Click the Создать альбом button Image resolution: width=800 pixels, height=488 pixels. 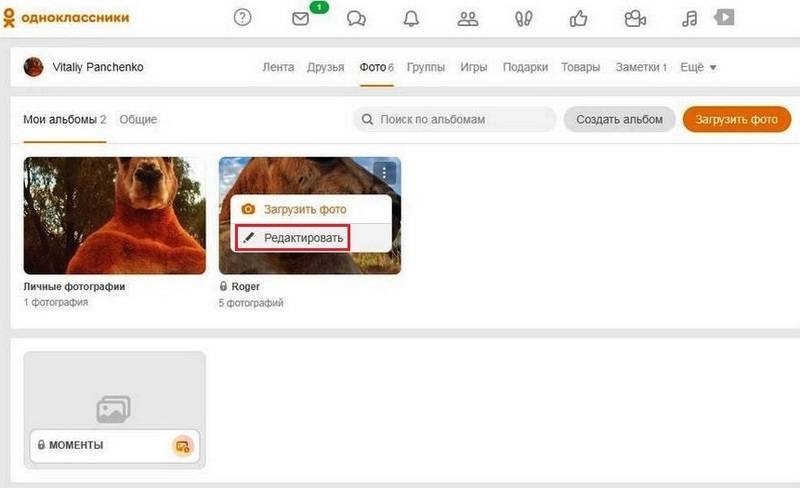point(619,119)
